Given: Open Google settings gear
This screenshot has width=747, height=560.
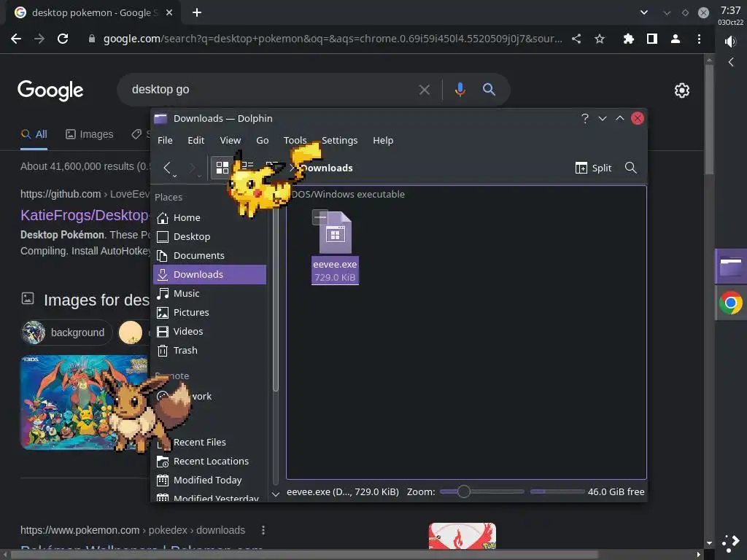Looking at the screenshot, I should 682,90.
